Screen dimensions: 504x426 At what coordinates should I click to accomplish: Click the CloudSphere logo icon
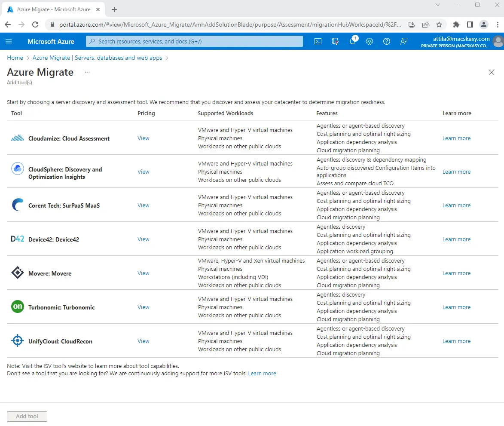pos(18,169)
